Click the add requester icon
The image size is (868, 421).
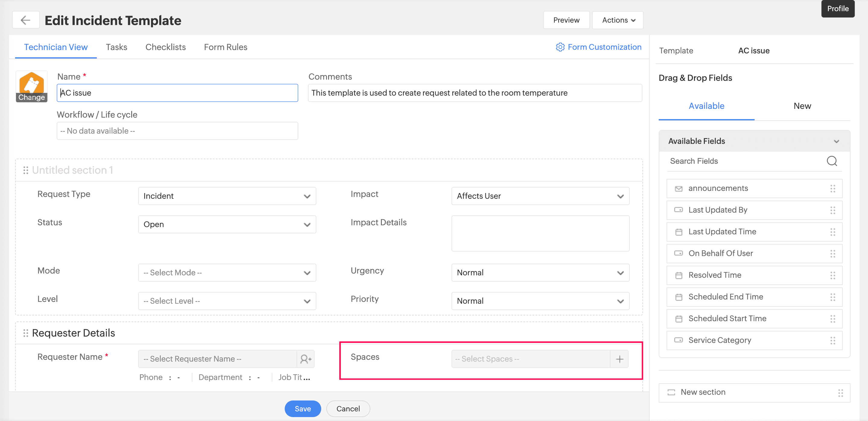[305, 359]
